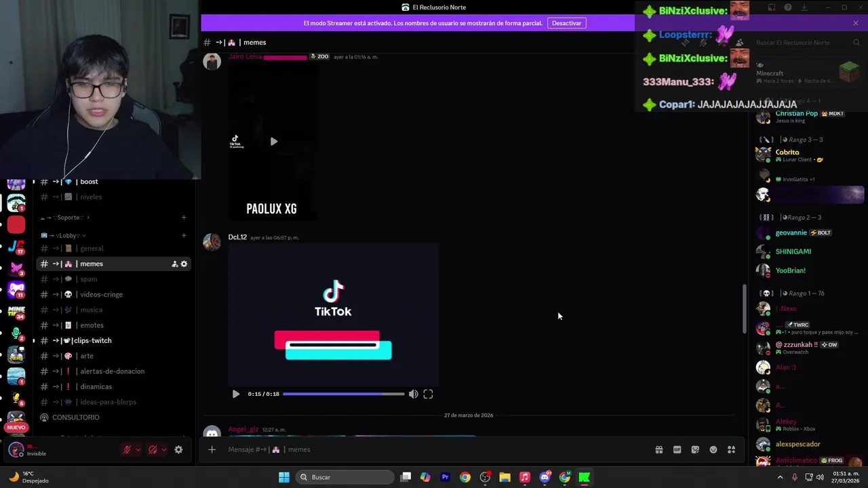Click the invite people icon on memes
The width and height of the screenshot is (868, 488).
174,264
